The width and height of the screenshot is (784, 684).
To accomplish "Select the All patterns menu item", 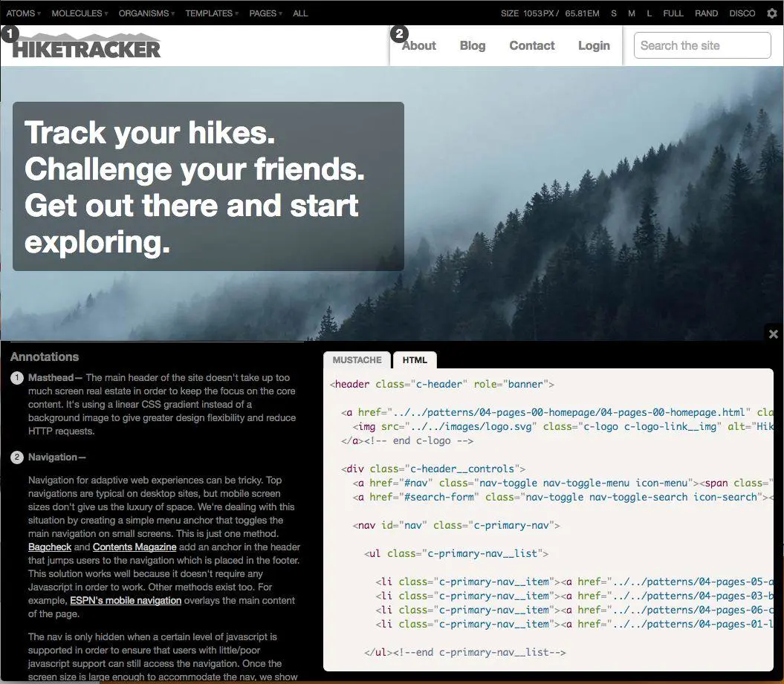I will tap(300, 13).
